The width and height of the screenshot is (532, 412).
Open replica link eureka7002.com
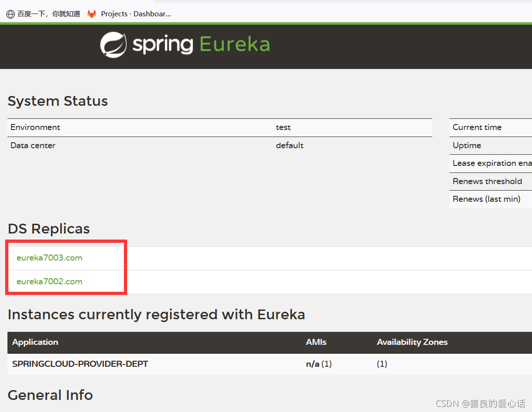tap(49, 282)
